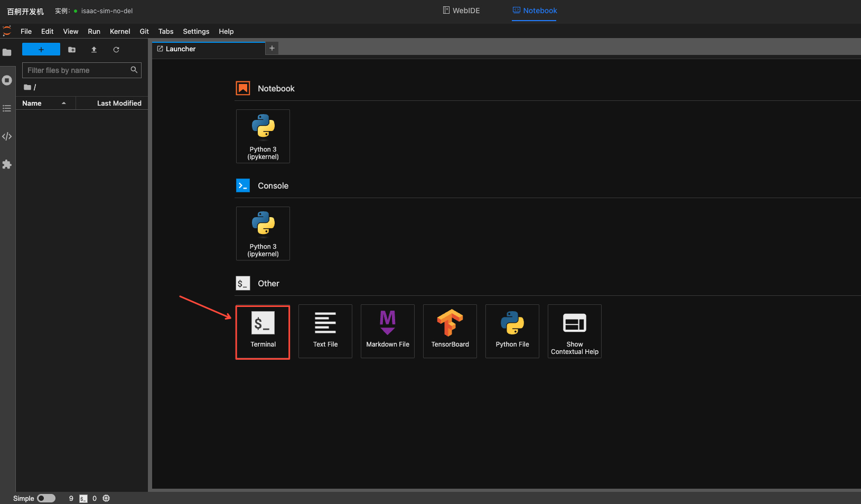
Task: Start a Python 3 notebook
Action: click(263, 136)
